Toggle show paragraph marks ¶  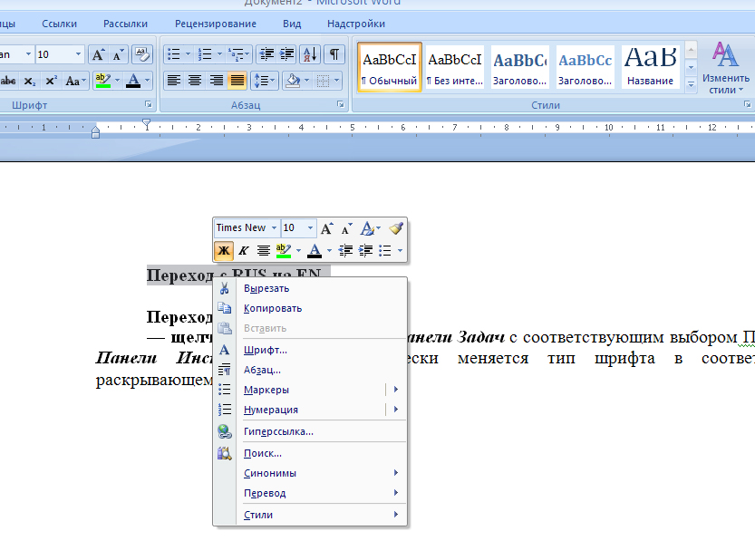[334, 54]
